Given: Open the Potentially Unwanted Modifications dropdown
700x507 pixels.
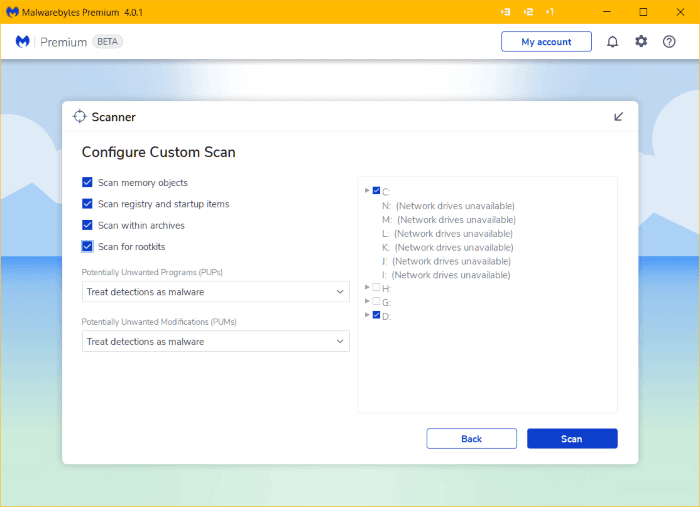Looking at the screenshot, I should click(x=216, y=341).
